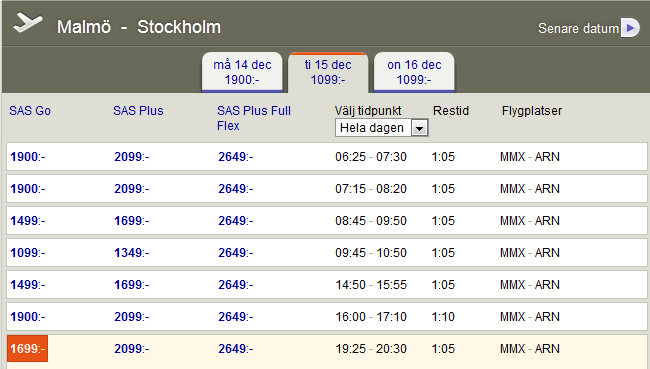Click the airplane icon beside Malmö
650x369 pixels.
tap(28, 22)
